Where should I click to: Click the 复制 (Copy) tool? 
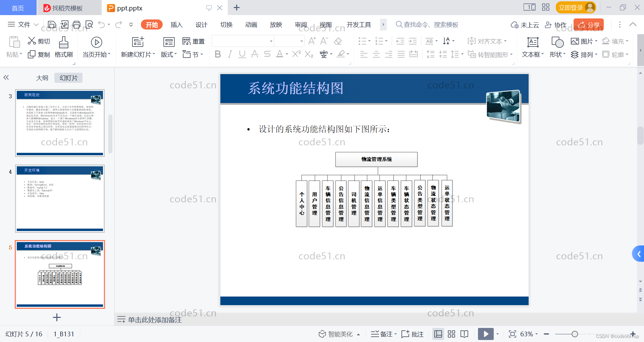[39, 54]
